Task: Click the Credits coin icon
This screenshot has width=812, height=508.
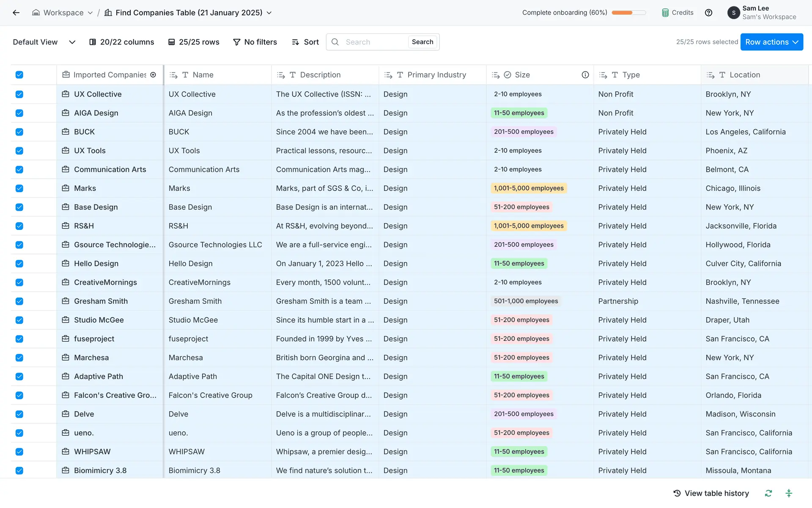Action: click(x=665, y=13)
